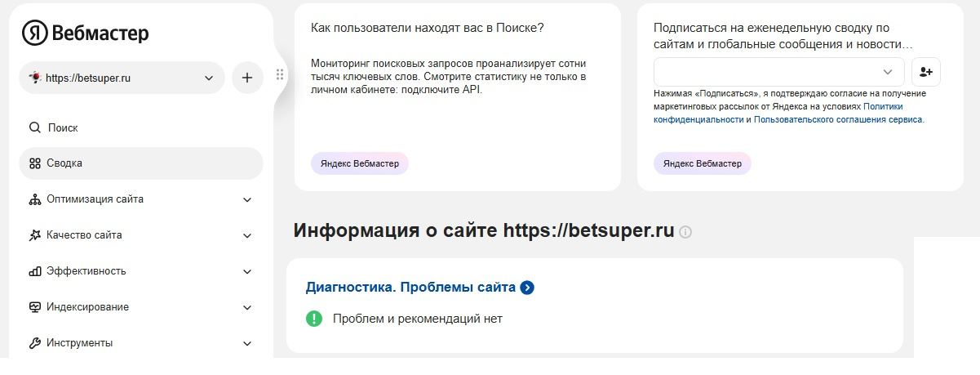Click the Инструменты wrench icon

pyautogui.click(x=34, y=343)
